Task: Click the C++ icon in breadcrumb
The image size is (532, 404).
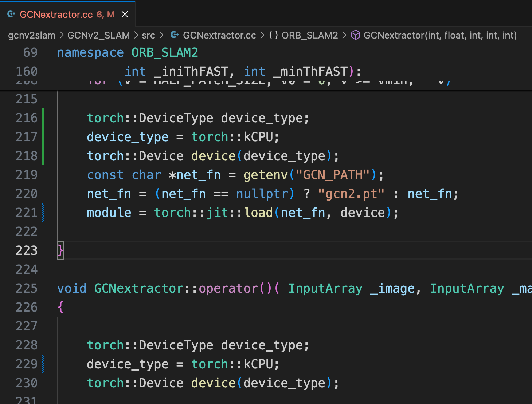Action: coord(175,35)
